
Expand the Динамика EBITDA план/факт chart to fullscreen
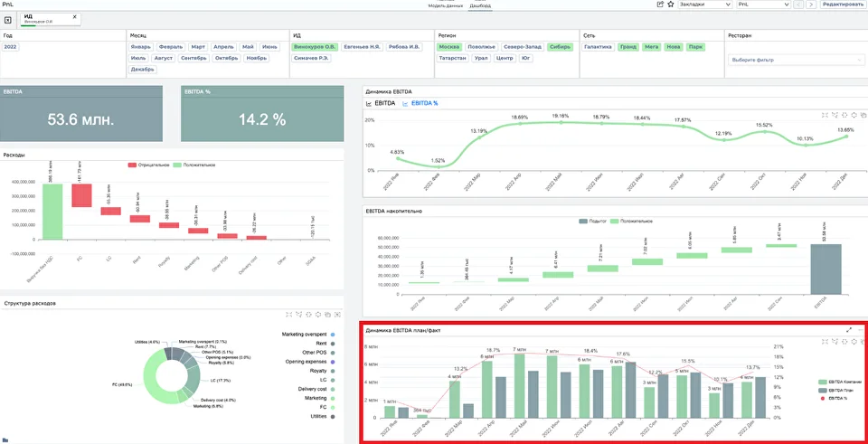pos(849,330)
